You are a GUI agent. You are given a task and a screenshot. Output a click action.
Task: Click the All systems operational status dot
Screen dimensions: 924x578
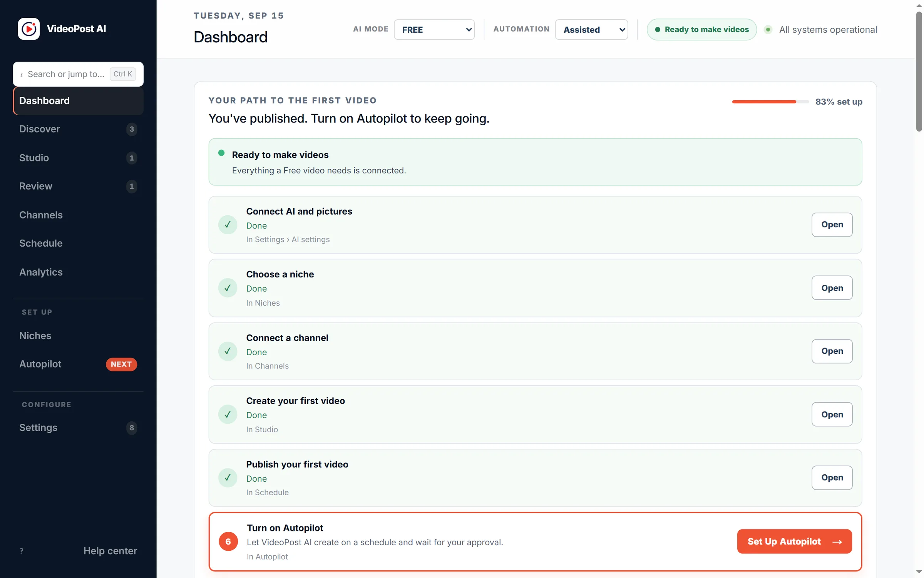point(768,30)
